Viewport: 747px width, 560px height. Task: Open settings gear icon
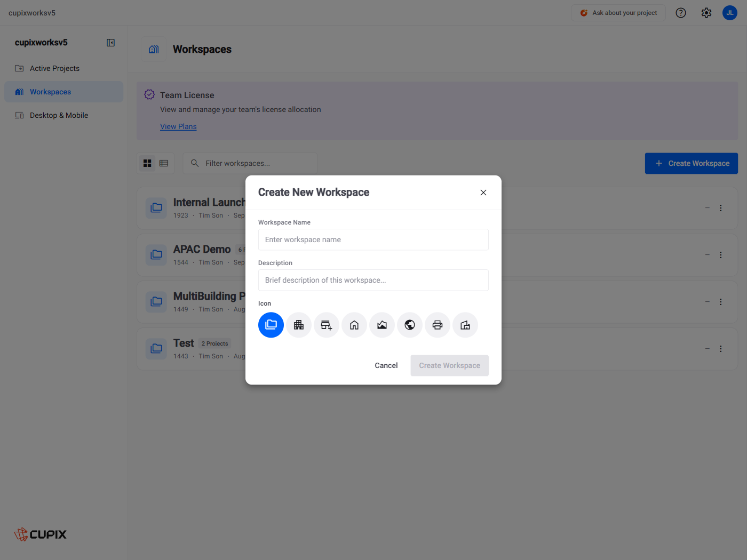pos(706,13)
